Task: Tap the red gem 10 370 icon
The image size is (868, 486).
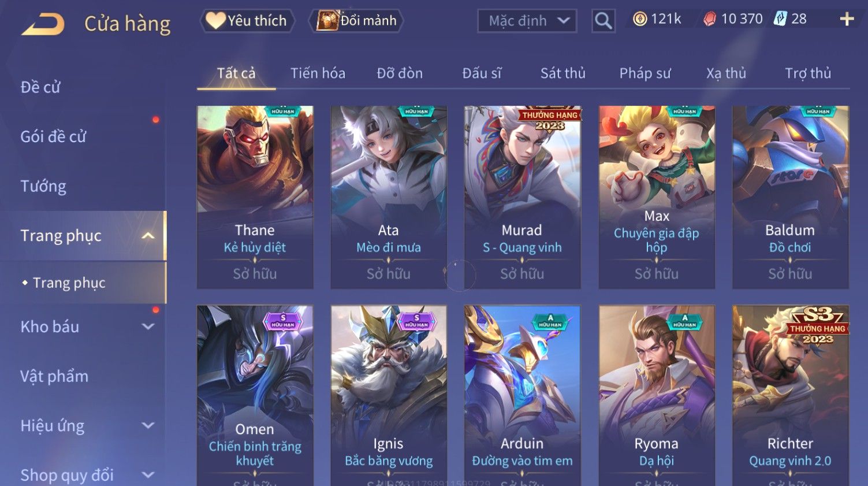Action: (710, 19)
